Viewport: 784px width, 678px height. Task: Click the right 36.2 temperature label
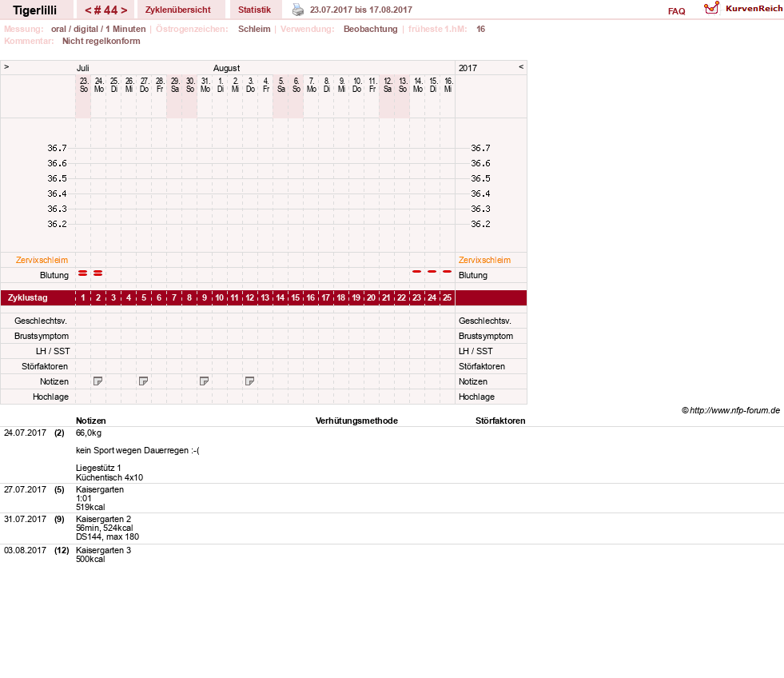(x=480, y=224)
